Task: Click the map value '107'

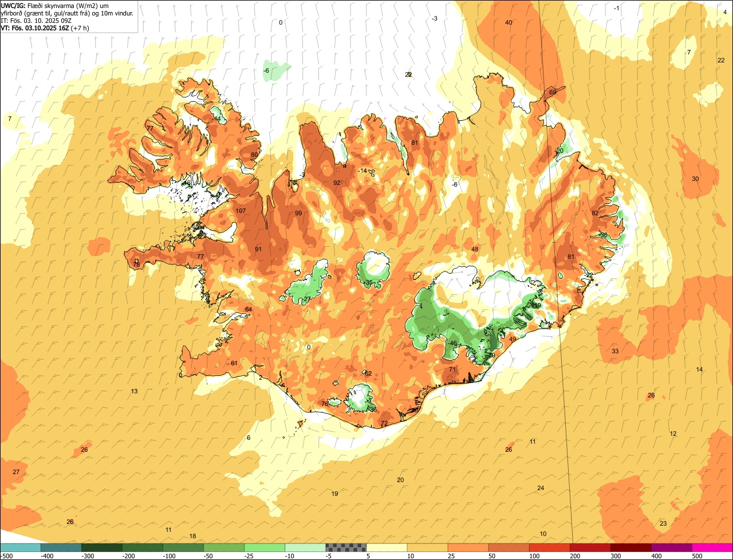Action: pos(241,211)
